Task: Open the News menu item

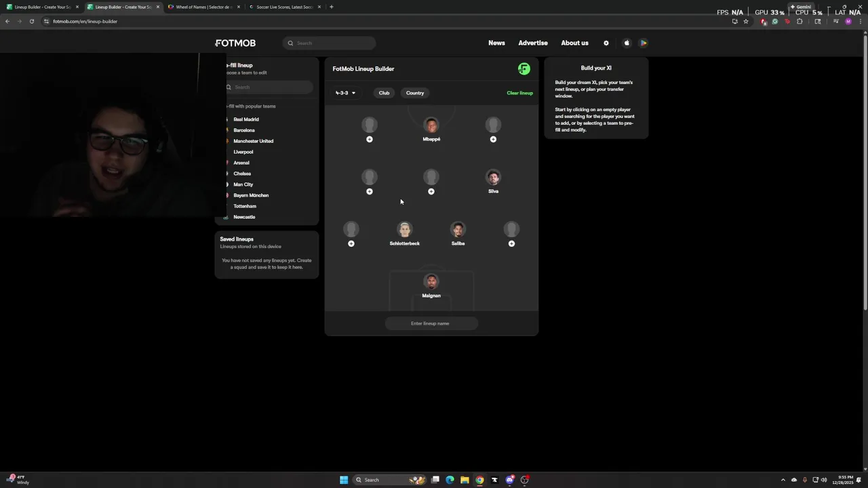Action: pyautogui.click(x=496, y=43)
